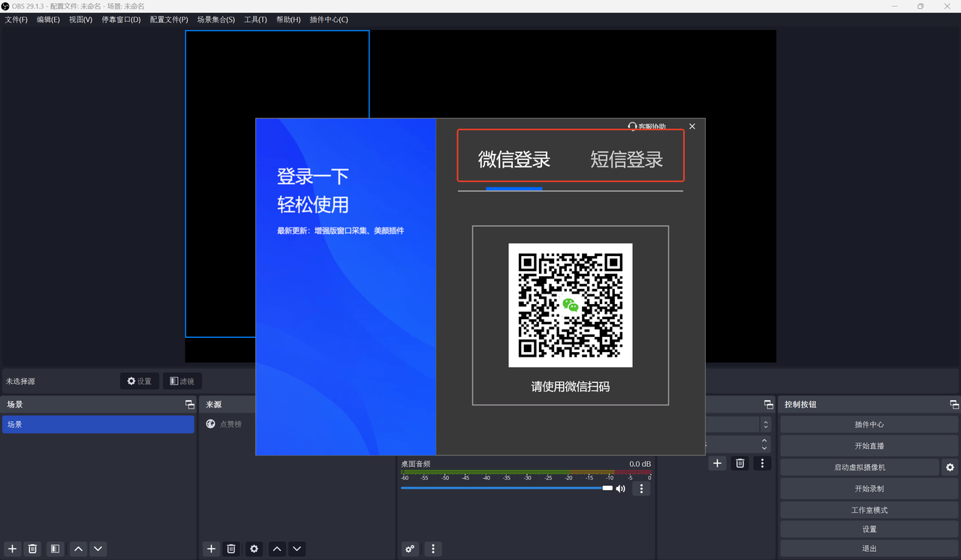Viewport: 961px width, 560px height.
Task: Select 场景 item in Scenes list
Action: tap(98, 424)
